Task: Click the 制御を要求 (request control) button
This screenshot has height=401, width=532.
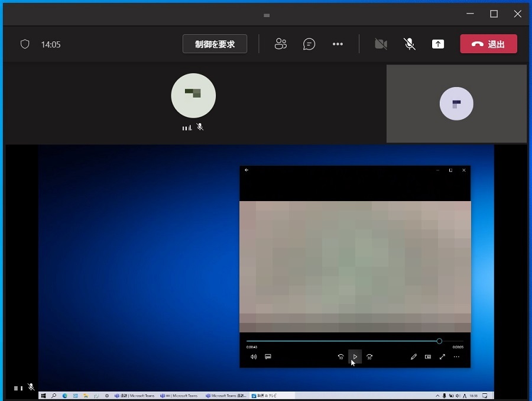Action: point(215,44)
